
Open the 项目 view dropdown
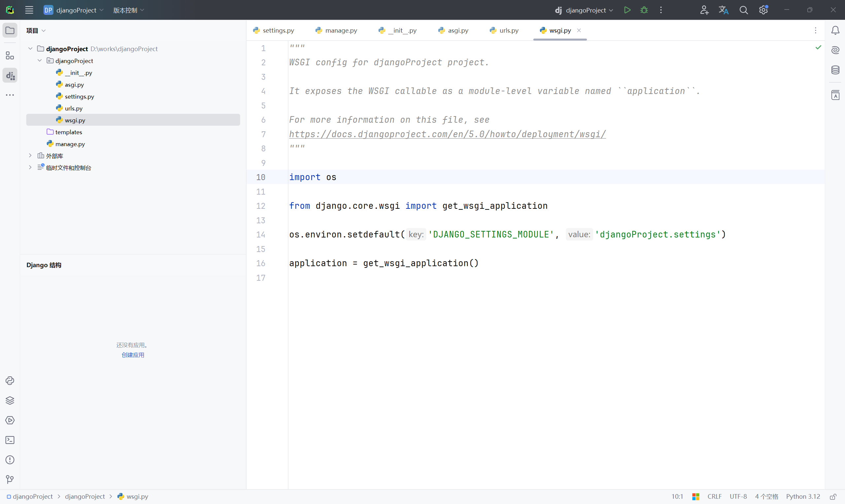[36, 31]
